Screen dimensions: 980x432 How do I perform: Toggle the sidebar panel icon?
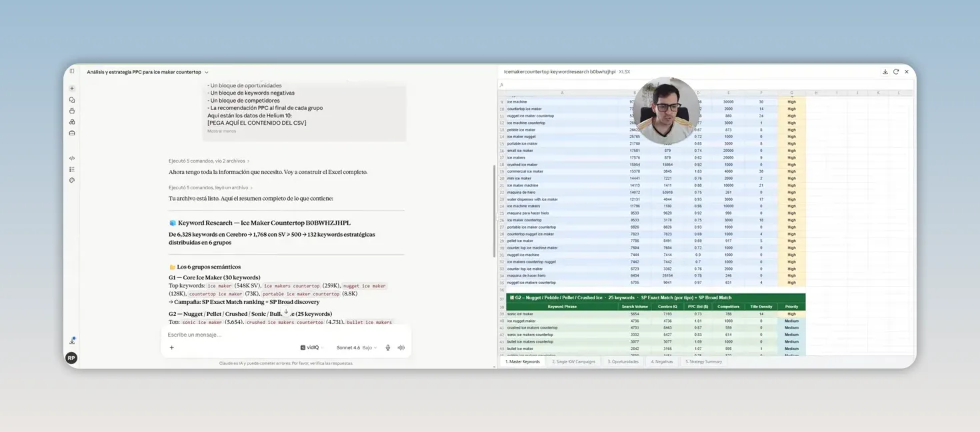[x=72, y=71]
